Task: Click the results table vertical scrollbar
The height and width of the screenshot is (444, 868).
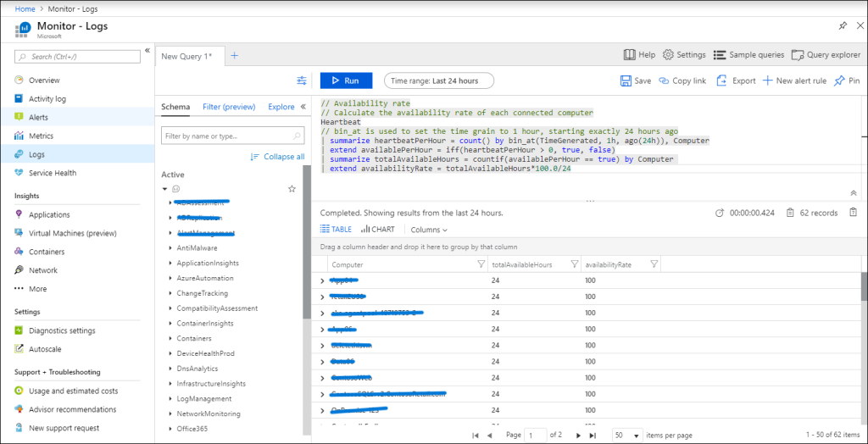Action: click(864, 286)
